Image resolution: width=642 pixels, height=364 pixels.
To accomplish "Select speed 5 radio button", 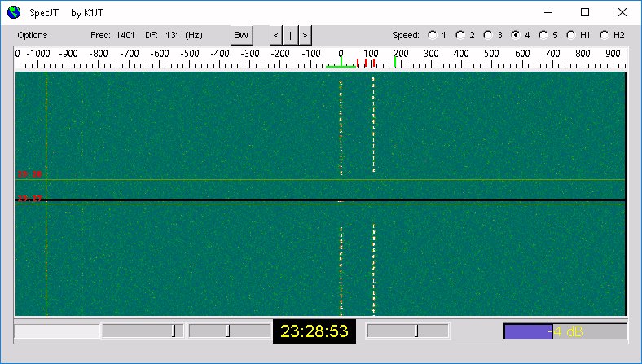I will click(x=543, y=35).
